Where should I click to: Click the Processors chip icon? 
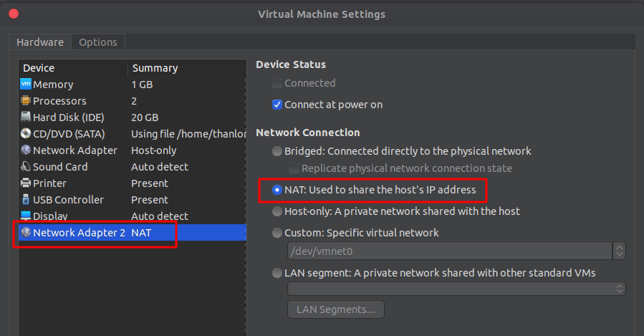(26, 100)
